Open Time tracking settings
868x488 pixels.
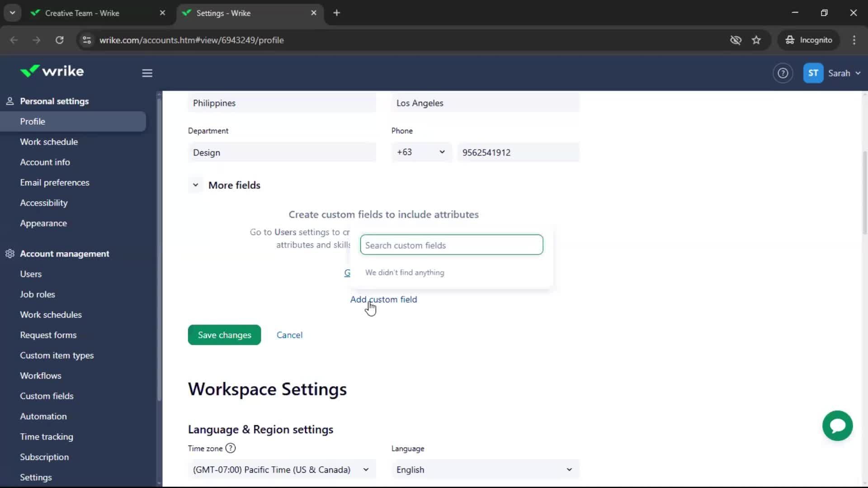pos(47,436)
